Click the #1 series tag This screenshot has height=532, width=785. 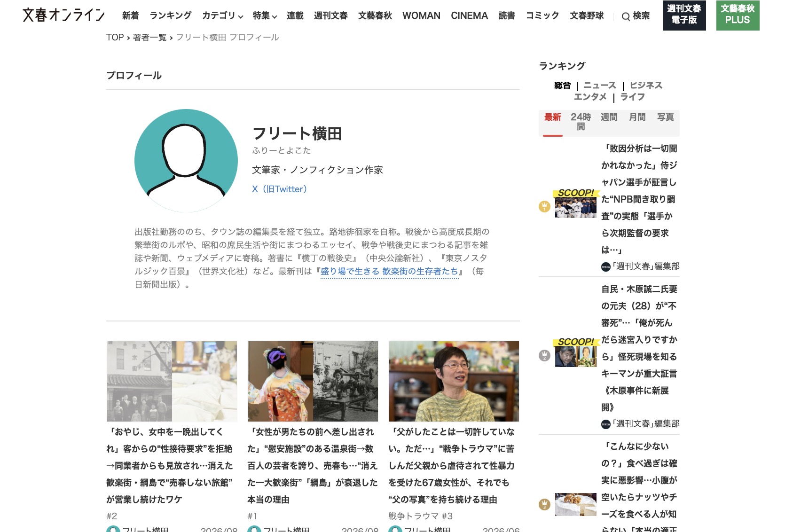[x=252, y=516]
